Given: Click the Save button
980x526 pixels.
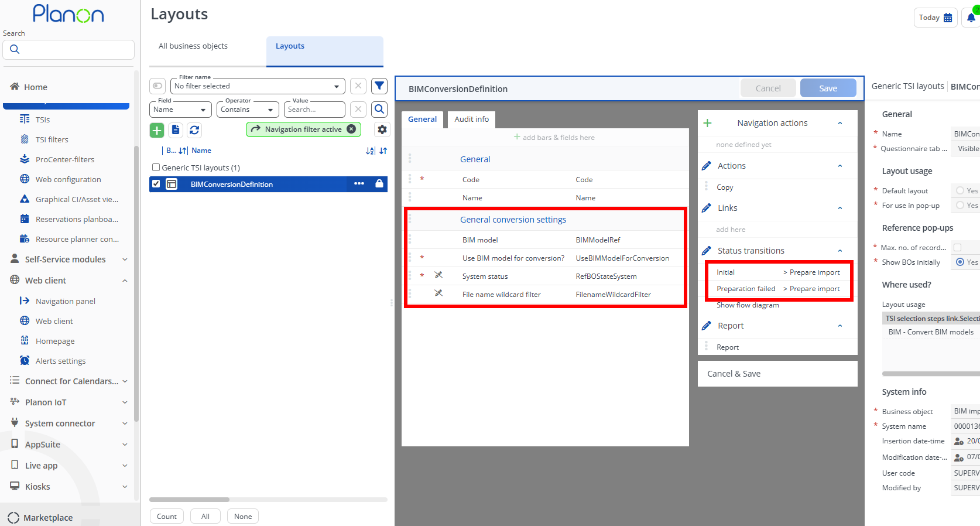Looking at the screenshot, I should point(828,88).
